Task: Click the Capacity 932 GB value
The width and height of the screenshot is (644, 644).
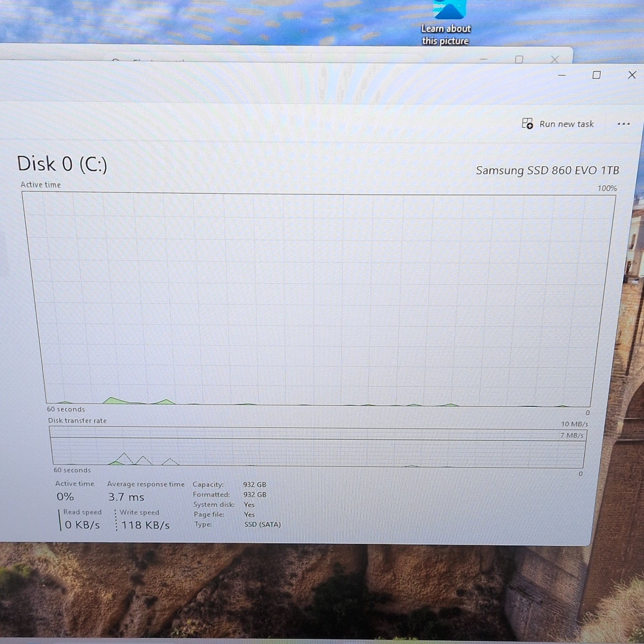Action: pos(254,484)
